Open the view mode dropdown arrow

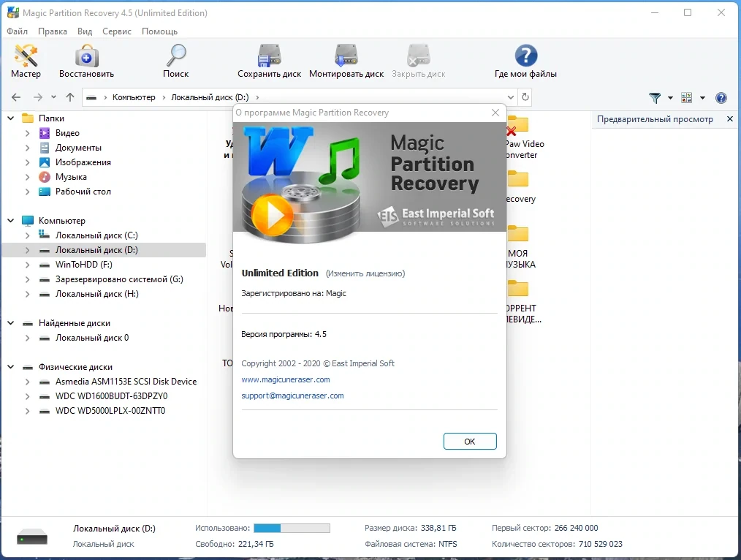(x=702, y=98)
